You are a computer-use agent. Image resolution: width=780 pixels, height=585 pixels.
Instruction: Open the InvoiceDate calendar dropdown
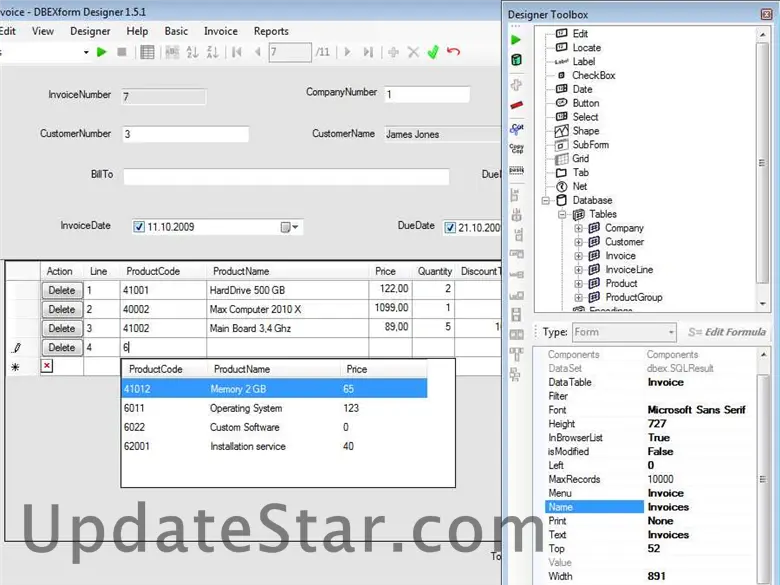point(290,227)
